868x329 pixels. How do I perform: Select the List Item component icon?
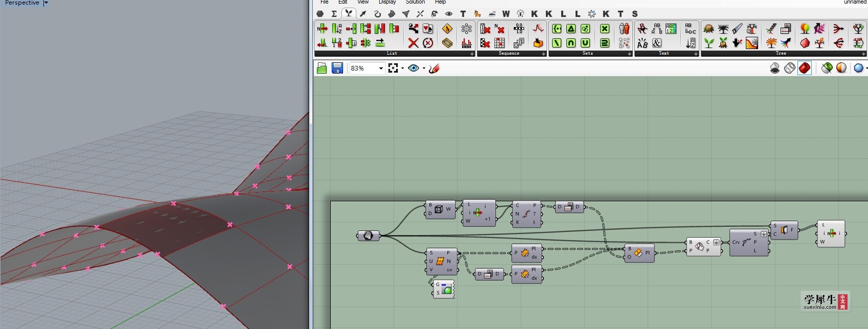(x=322, y=29)
